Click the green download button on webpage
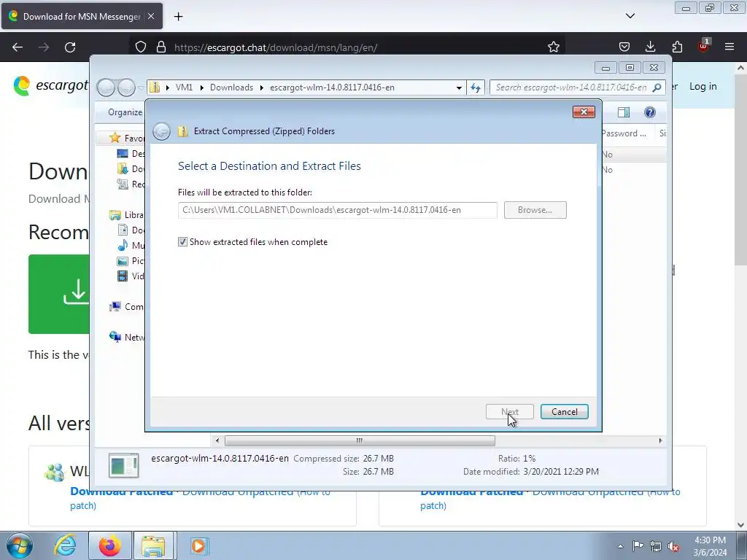747x560 pixels. pyautogui.click(x=59, y=294)
